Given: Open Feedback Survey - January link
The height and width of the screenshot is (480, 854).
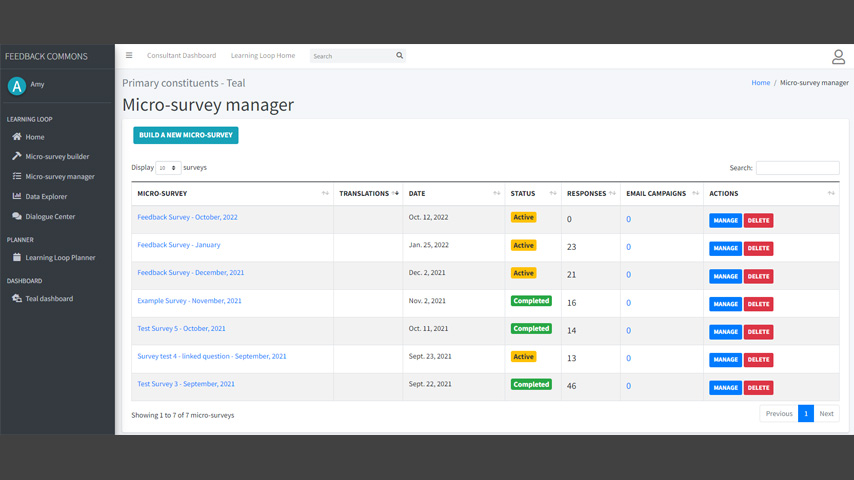Looking at the screenshot, I should pos(179,245).
